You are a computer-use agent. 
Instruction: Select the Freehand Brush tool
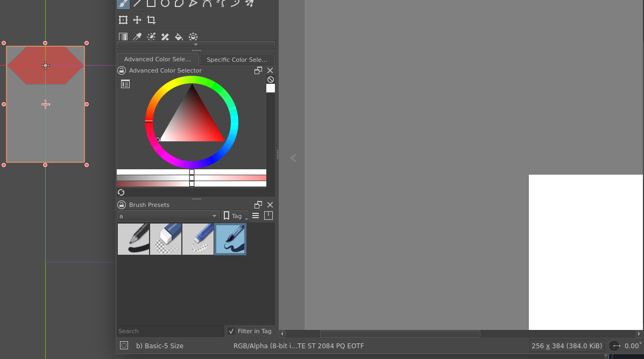(123, 4)
